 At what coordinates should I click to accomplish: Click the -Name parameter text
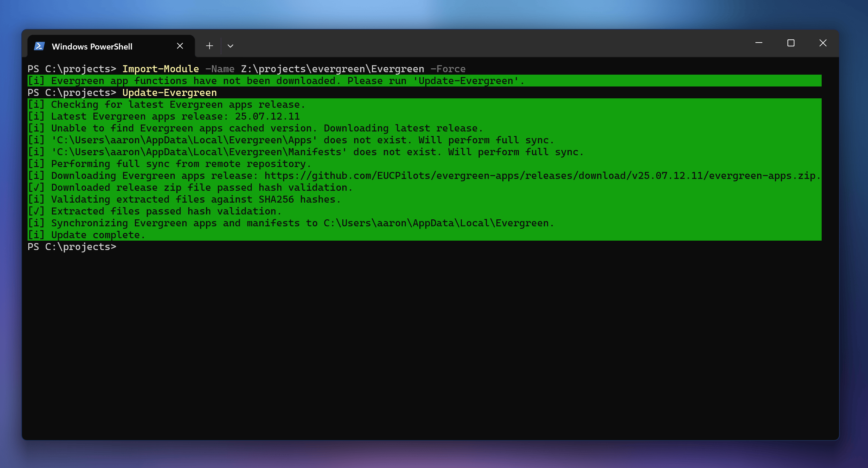click(220, 69)
